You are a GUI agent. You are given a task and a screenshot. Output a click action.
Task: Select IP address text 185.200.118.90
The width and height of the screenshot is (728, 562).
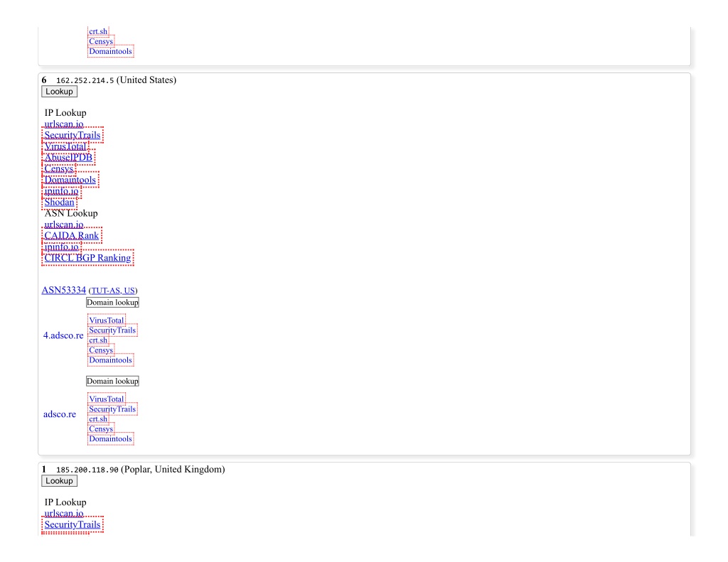pos(87,470)
